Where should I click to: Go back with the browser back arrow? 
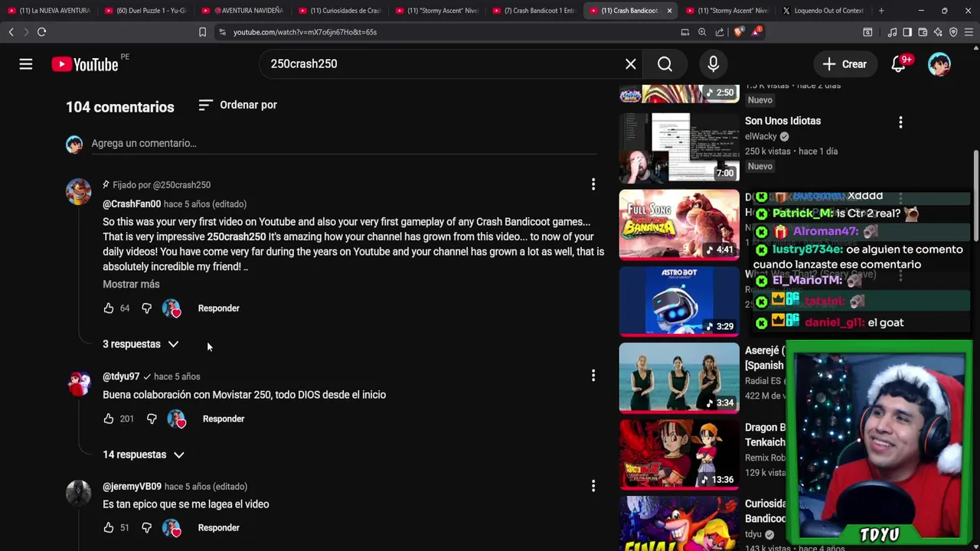click(11, 32)
